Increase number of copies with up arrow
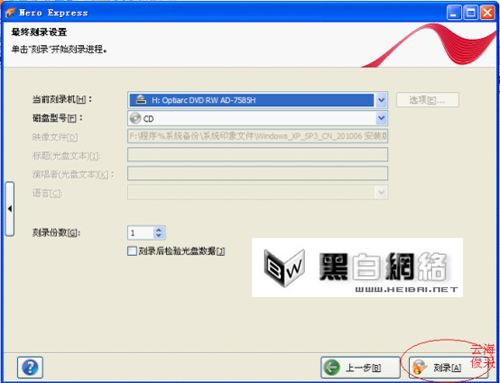The width and height of the screenshot is (500, 383). pos(159,230)
